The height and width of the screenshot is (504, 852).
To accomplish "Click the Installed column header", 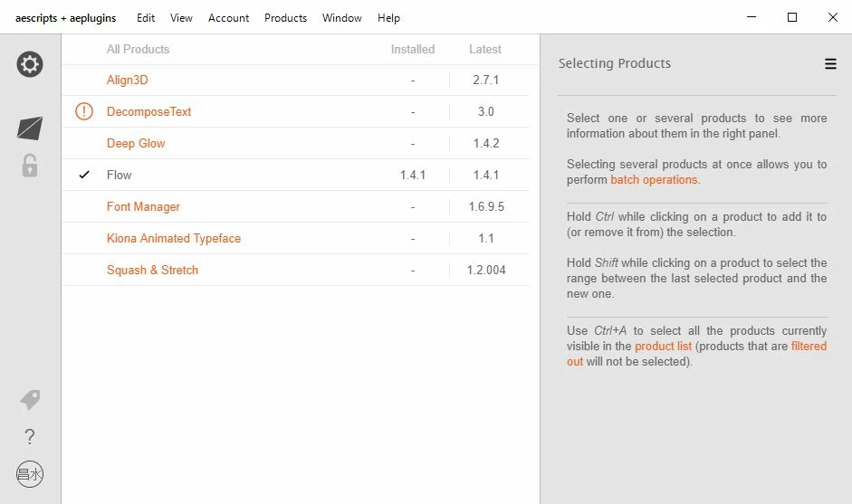I will 413,50.
